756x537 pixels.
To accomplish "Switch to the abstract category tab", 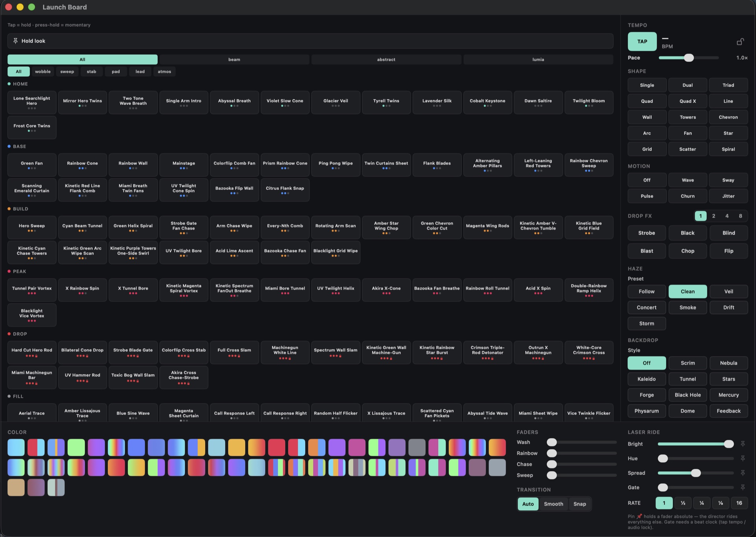I will (386, 59).
